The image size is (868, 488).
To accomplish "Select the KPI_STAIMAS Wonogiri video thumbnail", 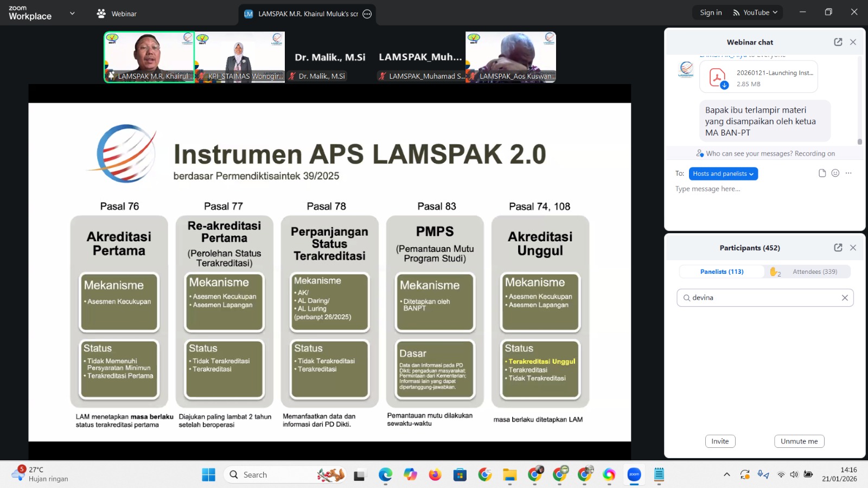I will 240,57.
